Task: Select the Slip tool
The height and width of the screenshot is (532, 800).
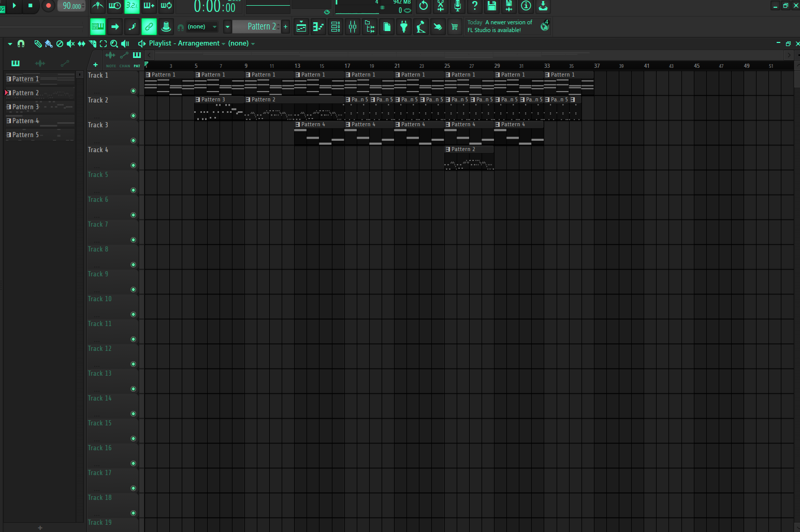Action: 81,44
